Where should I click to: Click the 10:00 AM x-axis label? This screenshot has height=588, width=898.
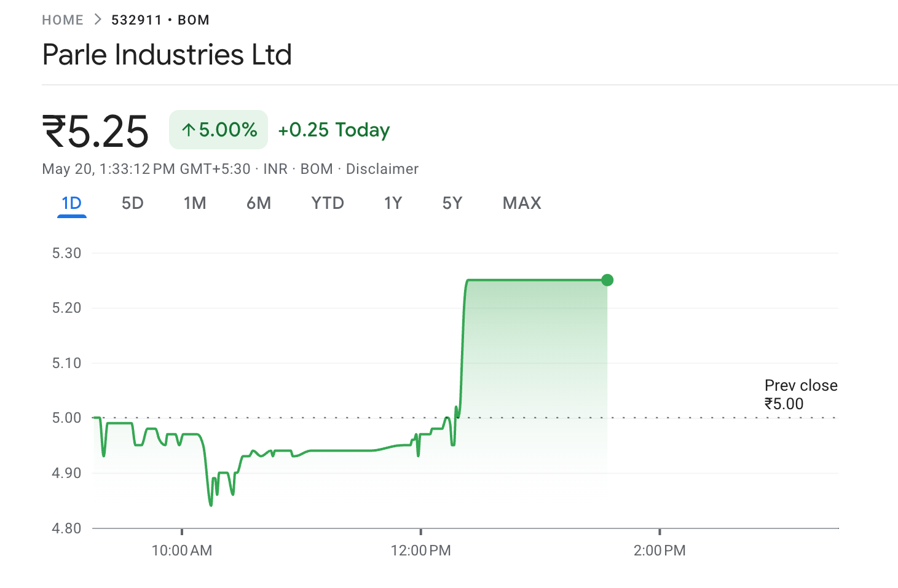pos(182,551)
